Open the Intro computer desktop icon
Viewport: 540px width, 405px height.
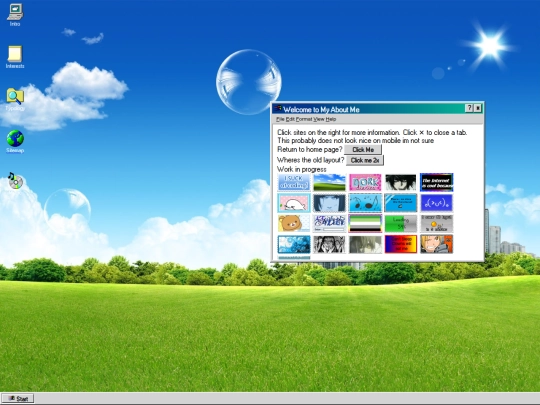(x=15, y=14)
